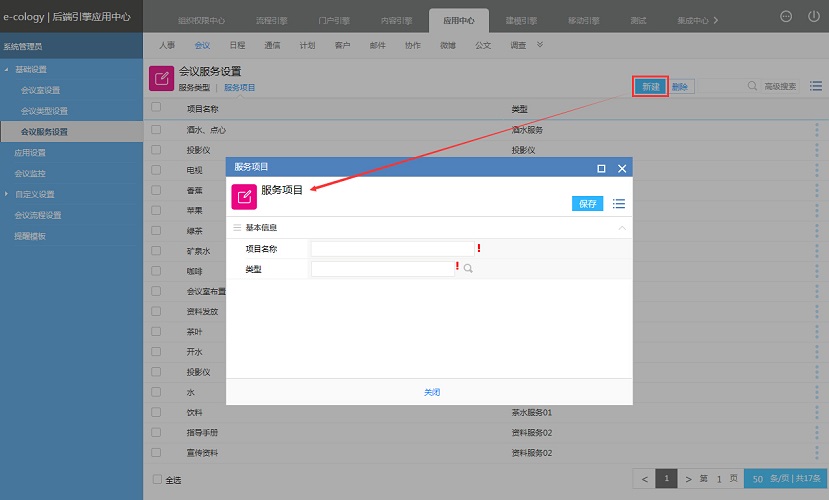The width and height of the screenshot is (829, 500).
Task: Click the pink edit icon in 服务项目 dialog
Action: click(x=244, y=197)
